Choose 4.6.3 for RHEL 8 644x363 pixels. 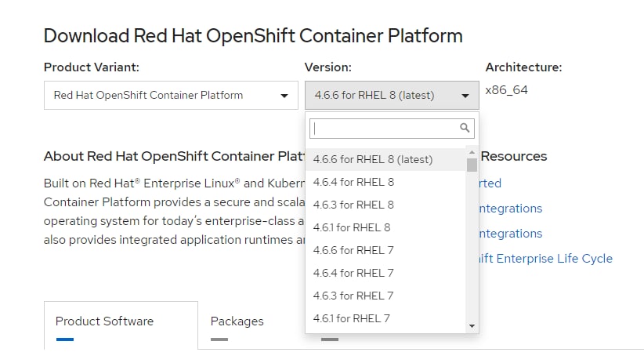coord(385,205)
